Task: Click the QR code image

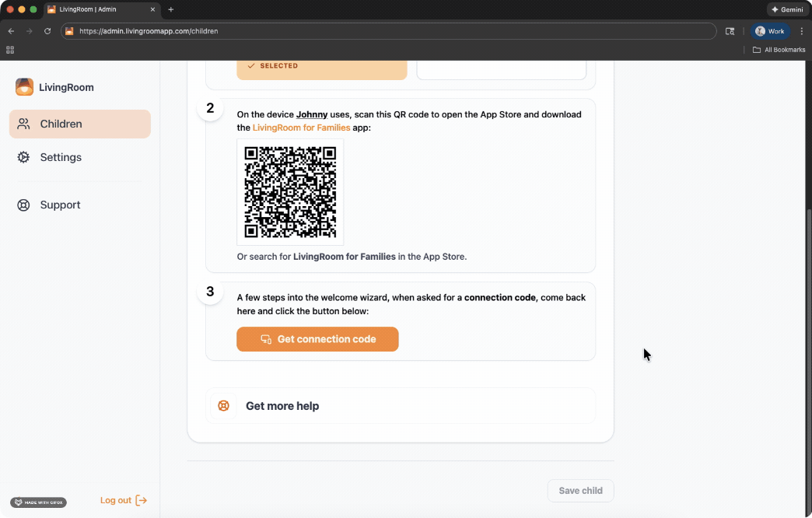Action: (290, 192)
